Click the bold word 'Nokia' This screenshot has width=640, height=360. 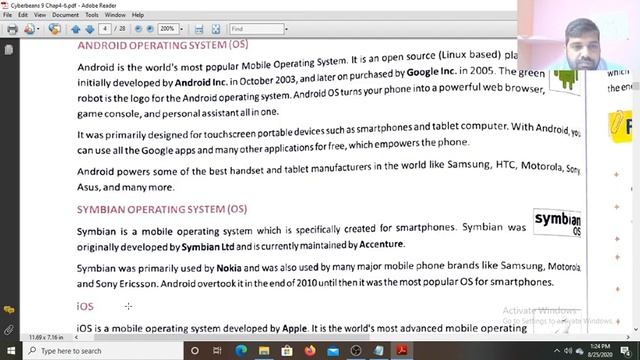(229, 268)
